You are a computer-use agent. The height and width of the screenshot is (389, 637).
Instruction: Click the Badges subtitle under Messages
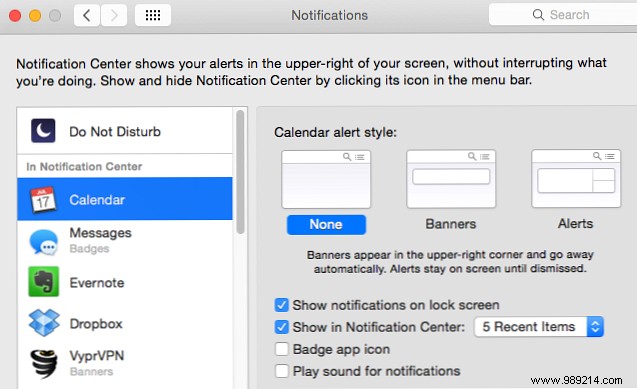(x=89, y=249)
